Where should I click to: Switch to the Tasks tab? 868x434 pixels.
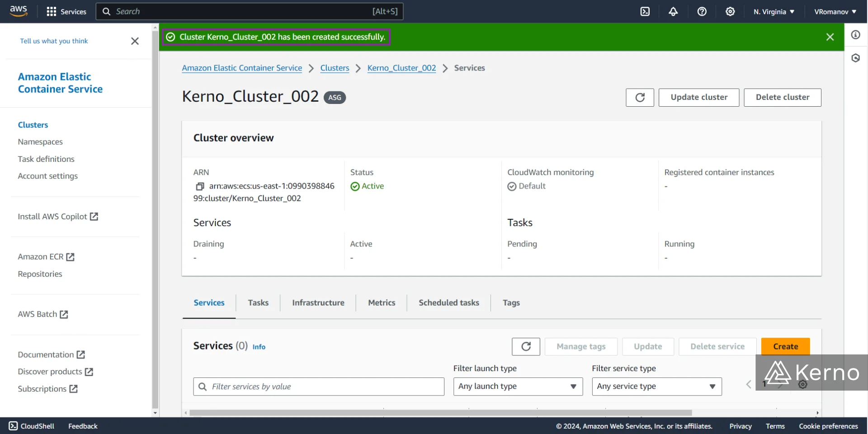pyautogui.click(x=258, y=303)
